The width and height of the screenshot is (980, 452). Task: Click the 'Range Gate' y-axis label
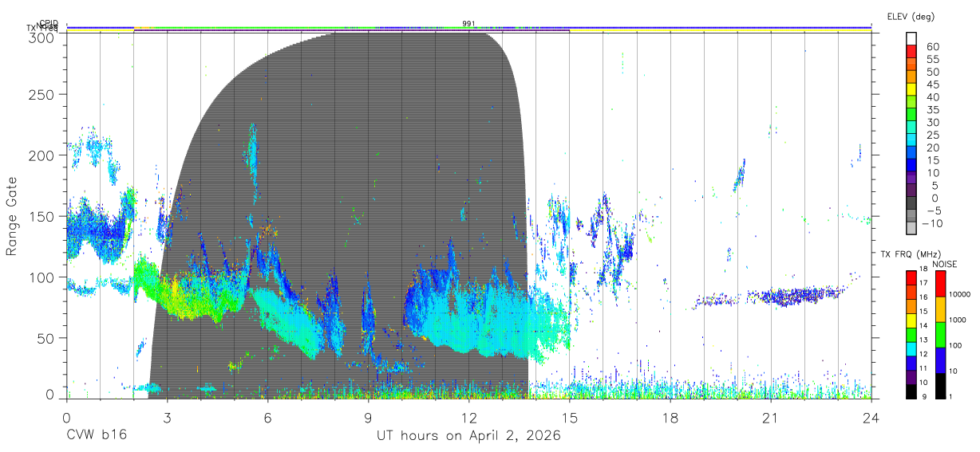tap(12, 217)
